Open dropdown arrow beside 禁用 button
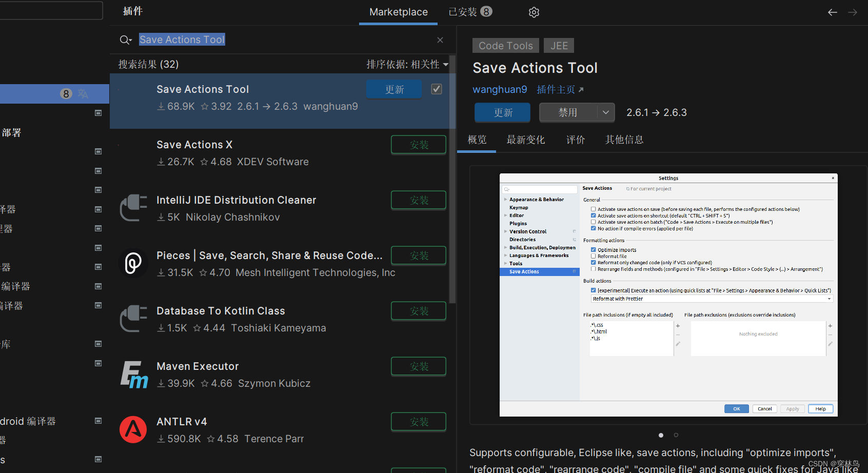 click(606, 112)
